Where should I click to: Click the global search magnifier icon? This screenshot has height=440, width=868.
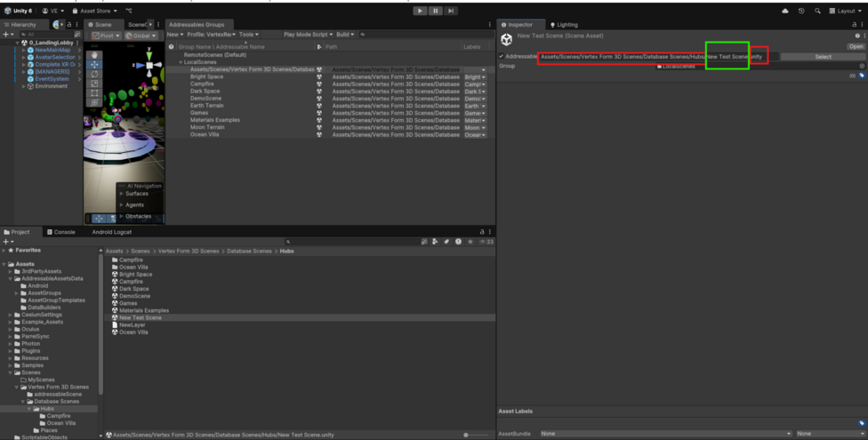[817, 11]
